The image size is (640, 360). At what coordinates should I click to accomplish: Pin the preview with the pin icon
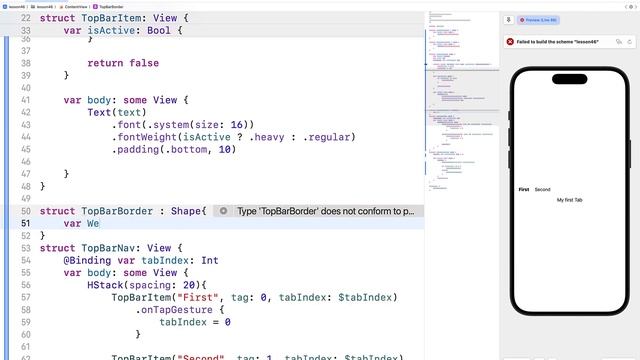(x=509, y=20)
